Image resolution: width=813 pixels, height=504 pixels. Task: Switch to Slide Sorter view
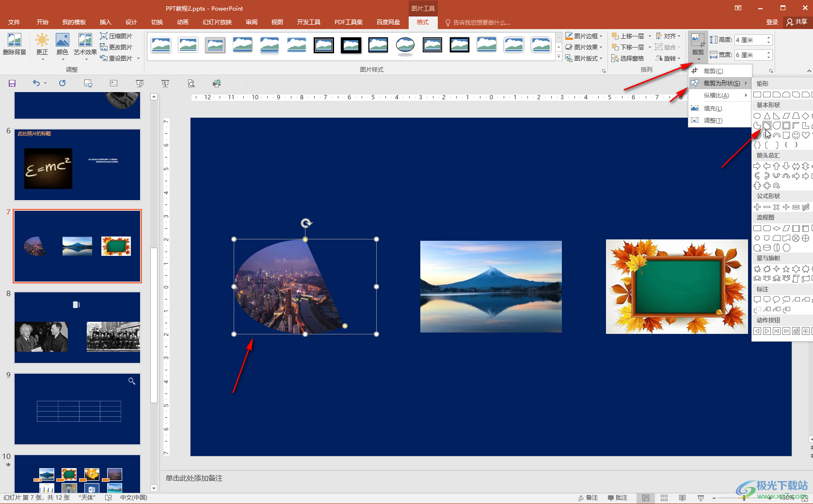(664, 498)
